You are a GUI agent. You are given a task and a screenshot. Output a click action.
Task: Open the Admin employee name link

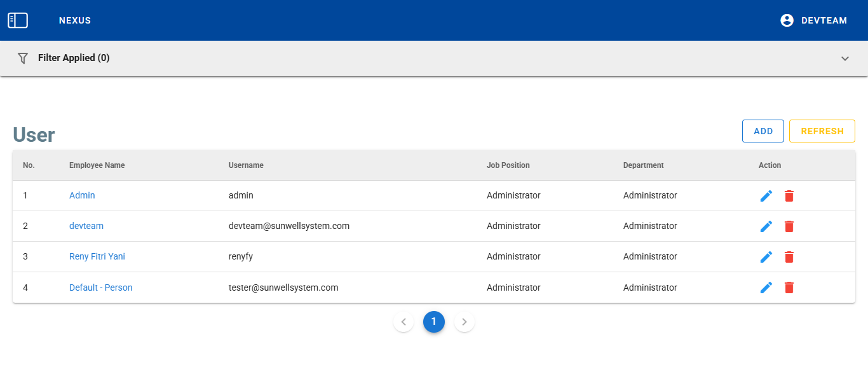pos(82,195)
